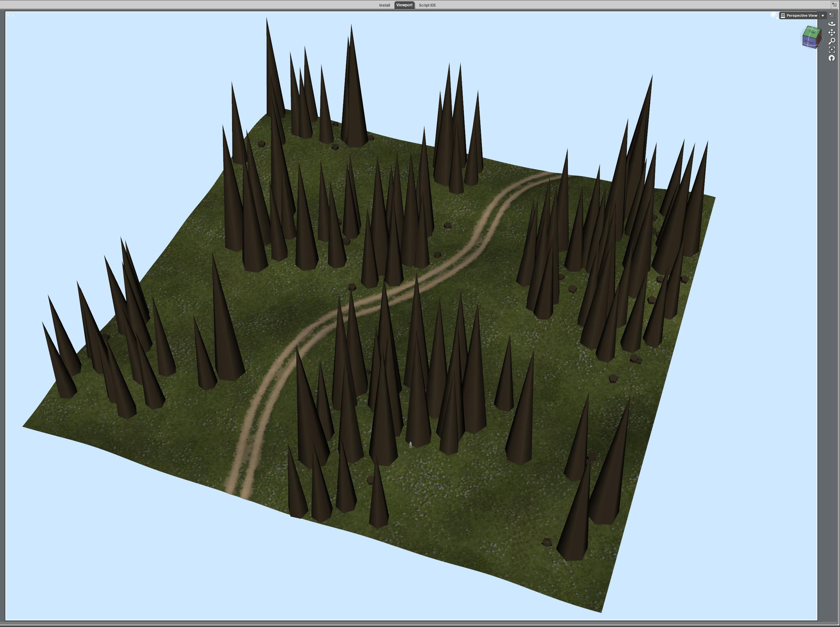Image resolution: width=840 pixels, height=627 pixels.
Task: Switch to the Script IDE tab
Action: (x=427, y=5)
